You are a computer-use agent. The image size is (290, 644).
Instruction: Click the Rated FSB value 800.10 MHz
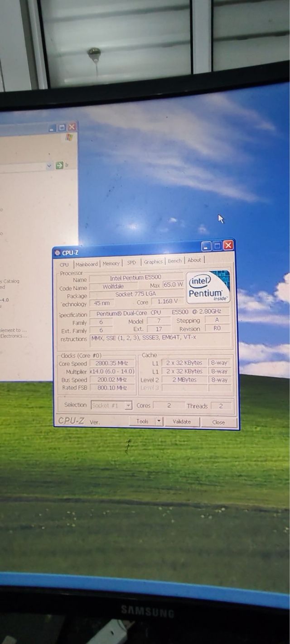tap(112, 388)
